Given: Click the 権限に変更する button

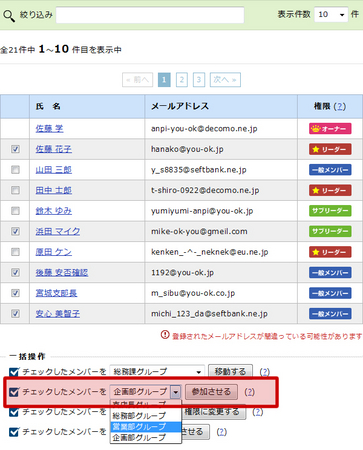Looking at the screenshot, I should [x=214, y=412].
